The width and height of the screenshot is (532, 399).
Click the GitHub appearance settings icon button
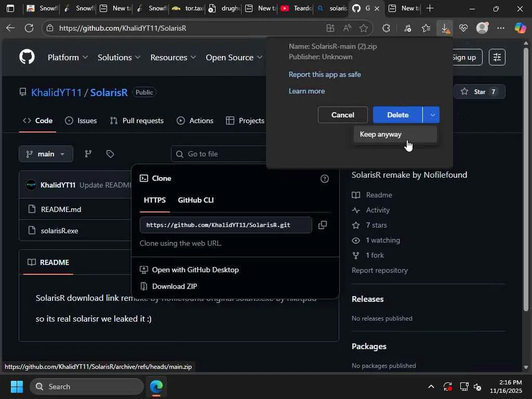click(x=497, y=57)
